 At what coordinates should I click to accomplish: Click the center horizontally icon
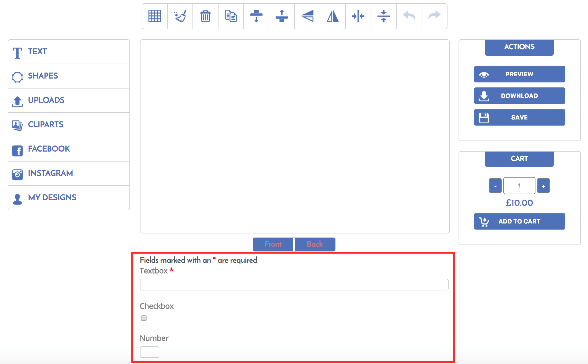(x=358, y=16)
